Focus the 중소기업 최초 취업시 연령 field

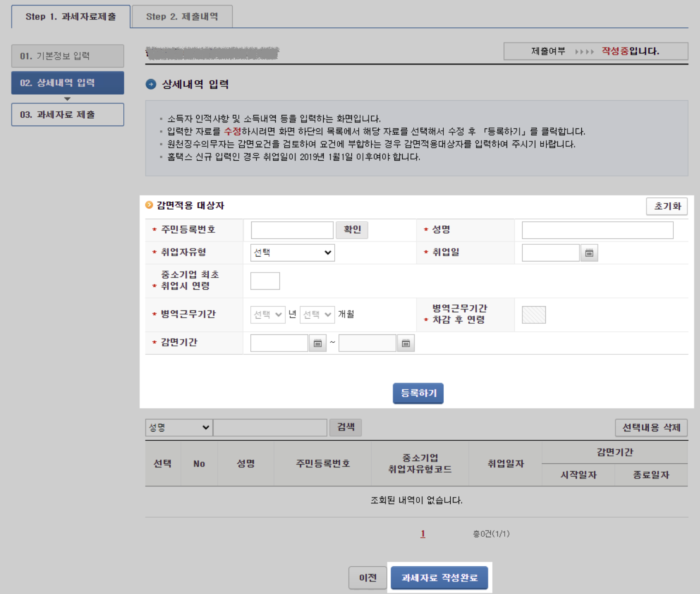point(265,281)
